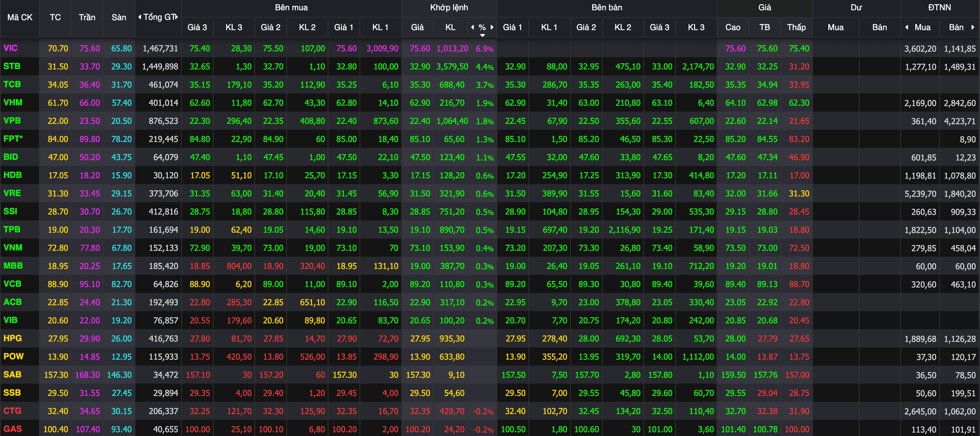Click VIC percent change 6.9%
This screenshot has width=980, height=436.
[485, 49]
